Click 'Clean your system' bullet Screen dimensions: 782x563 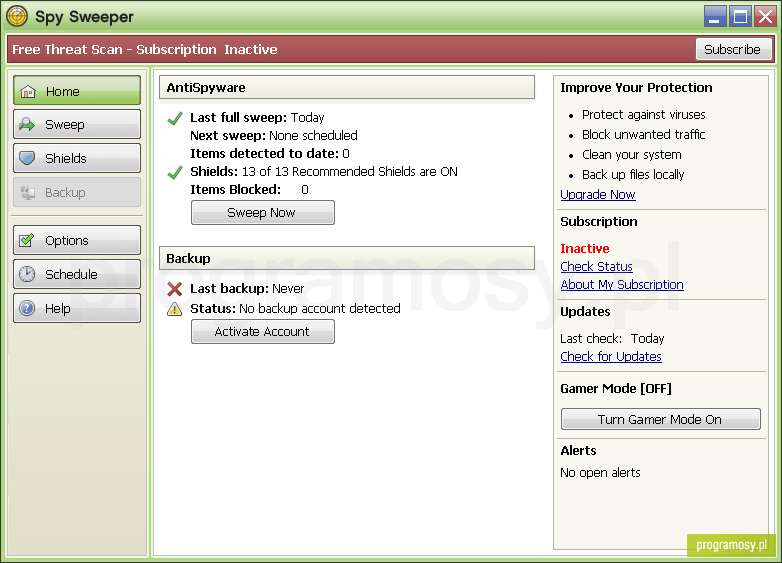(x=631, y=155)
